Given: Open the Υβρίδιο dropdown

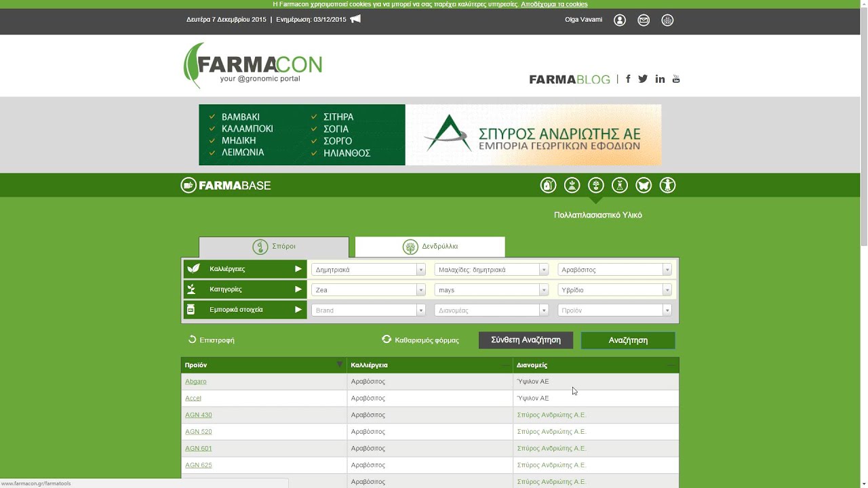Looking at the screenshot, I should tap(614, 290).
